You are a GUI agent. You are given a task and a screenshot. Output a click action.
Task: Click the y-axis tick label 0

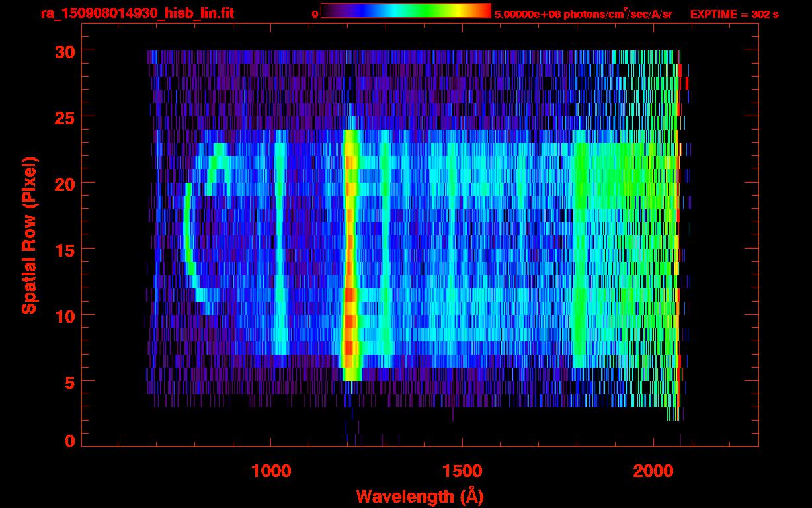point(69,441)
